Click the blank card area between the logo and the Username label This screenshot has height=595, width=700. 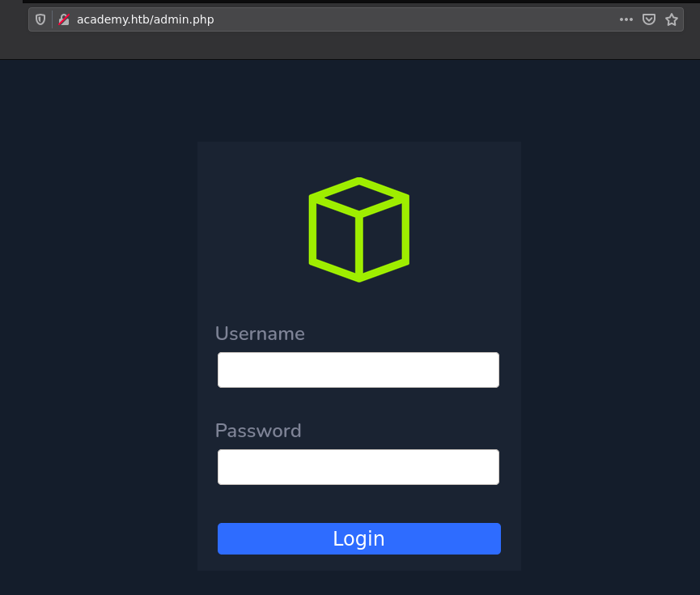click(x=358, y=303)
